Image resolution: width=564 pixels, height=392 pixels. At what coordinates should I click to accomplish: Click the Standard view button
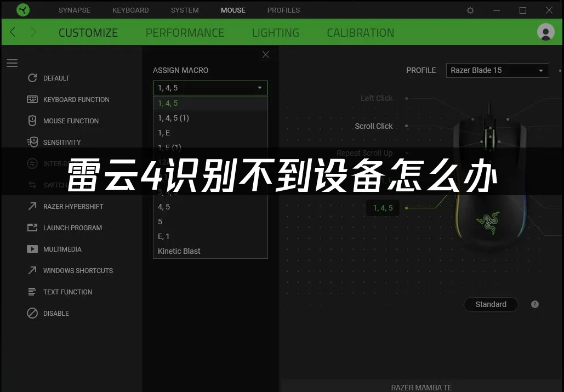491,304
